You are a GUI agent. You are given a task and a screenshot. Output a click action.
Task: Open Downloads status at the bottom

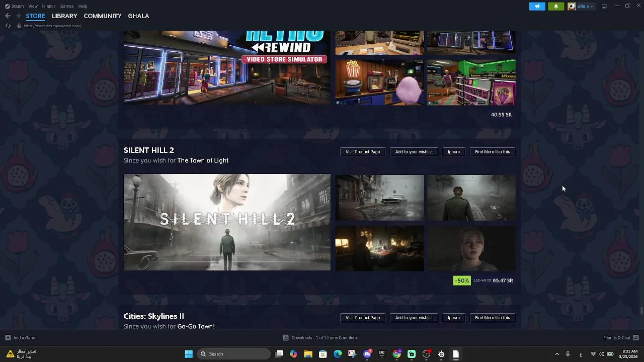(320, 338)
